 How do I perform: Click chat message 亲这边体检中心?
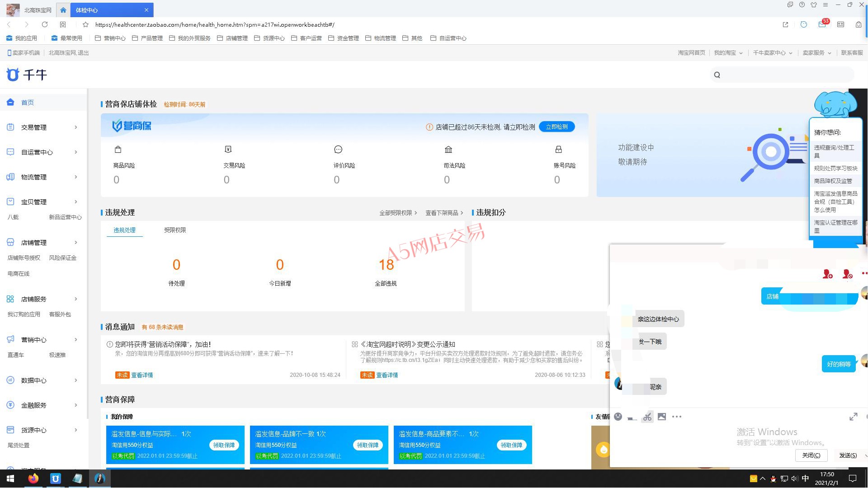click(x=659, y=319)
